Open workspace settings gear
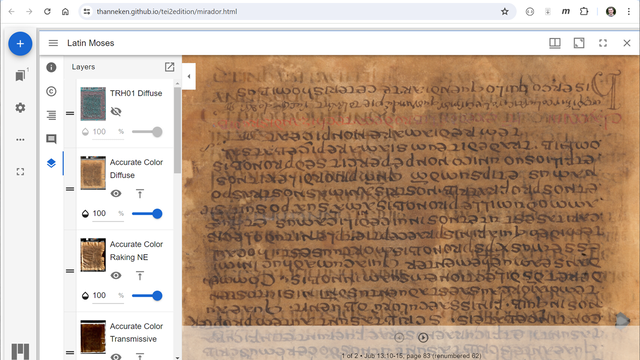Screen dimensions: 640x360 [x=20, y=108]
